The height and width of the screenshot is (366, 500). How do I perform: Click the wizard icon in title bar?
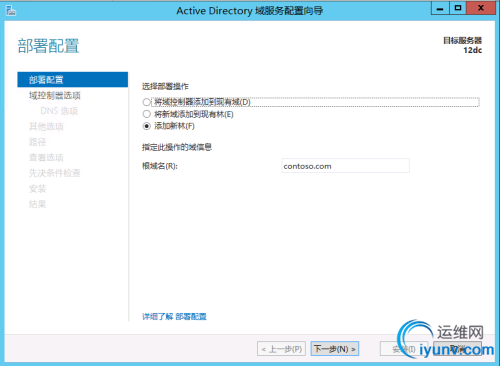tap(11, 11)
